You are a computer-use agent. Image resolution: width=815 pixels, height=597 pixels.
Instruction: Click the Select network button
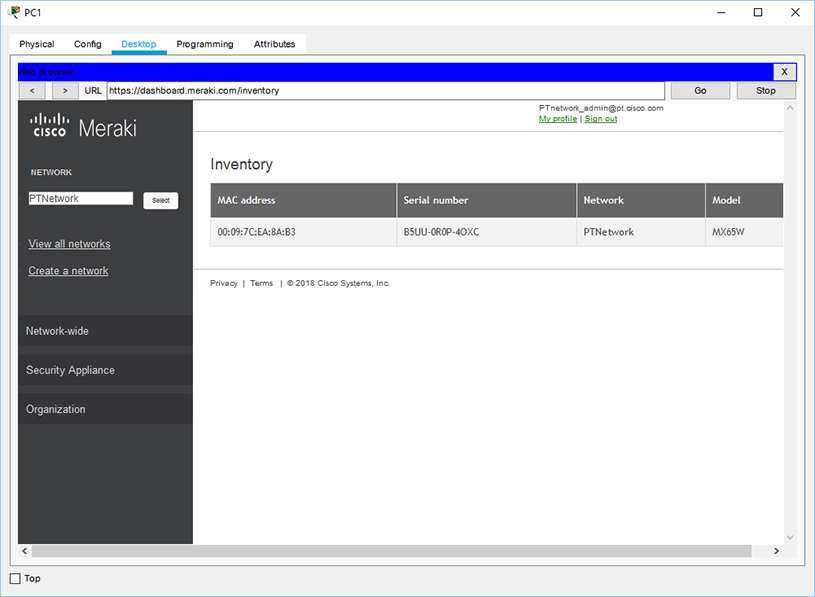pos(161,201)
